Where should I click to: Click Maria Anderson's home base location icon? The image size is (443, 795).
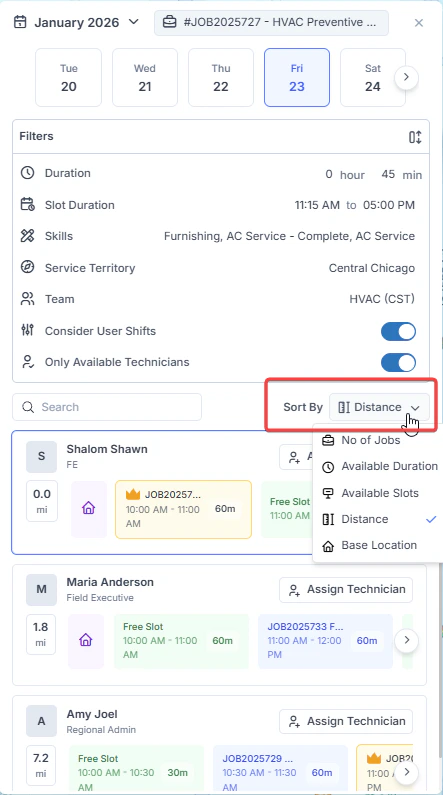pos(86,641)
